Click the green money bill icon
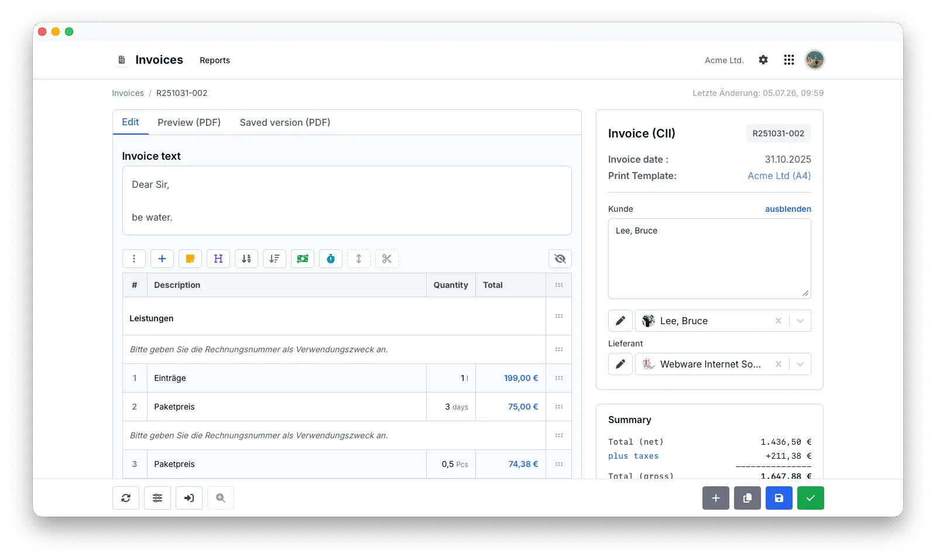 click(303, 259)
